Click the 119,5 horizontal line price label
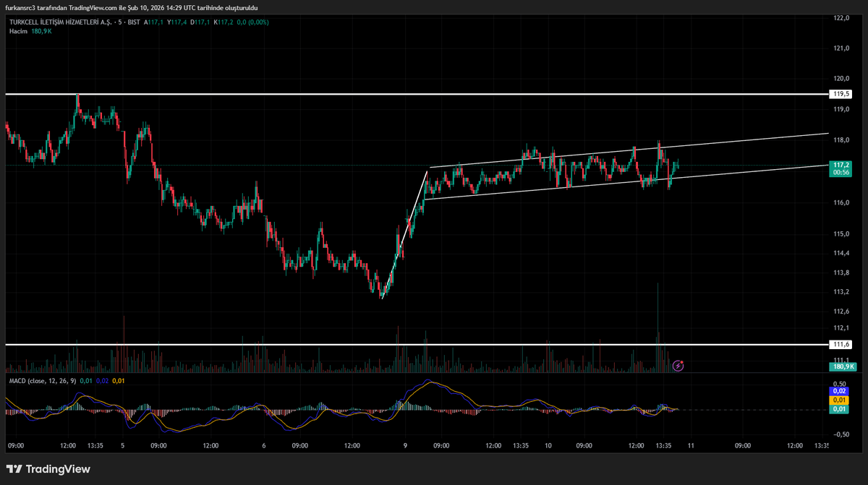 click(x=841, y=94)
